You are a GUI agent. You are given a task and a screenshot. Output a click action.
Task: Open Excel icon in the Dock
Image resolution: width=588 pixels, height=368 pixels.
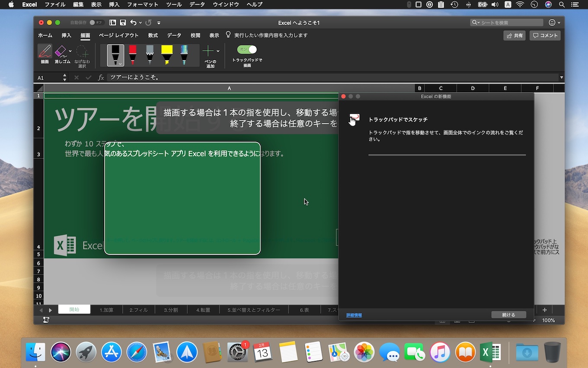tap(491, 352)
